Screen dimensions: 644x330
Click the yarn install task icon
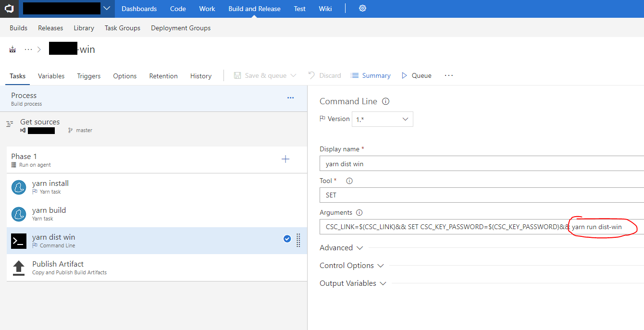click(x=19, y=187)
